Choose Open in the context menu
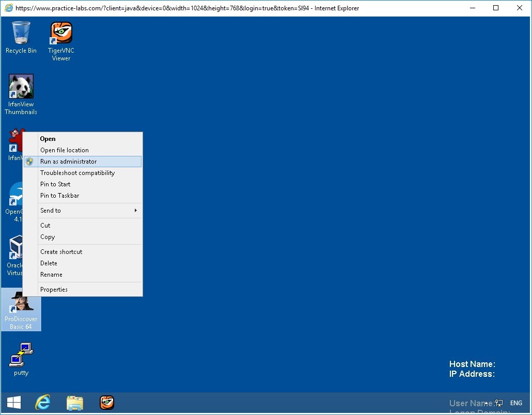Viewport: 532px width, 415px height. 83,139
